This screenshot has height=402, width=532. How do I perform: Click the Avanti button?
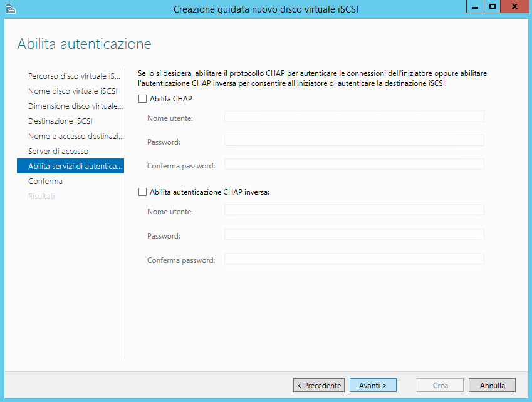pos(373,385)
